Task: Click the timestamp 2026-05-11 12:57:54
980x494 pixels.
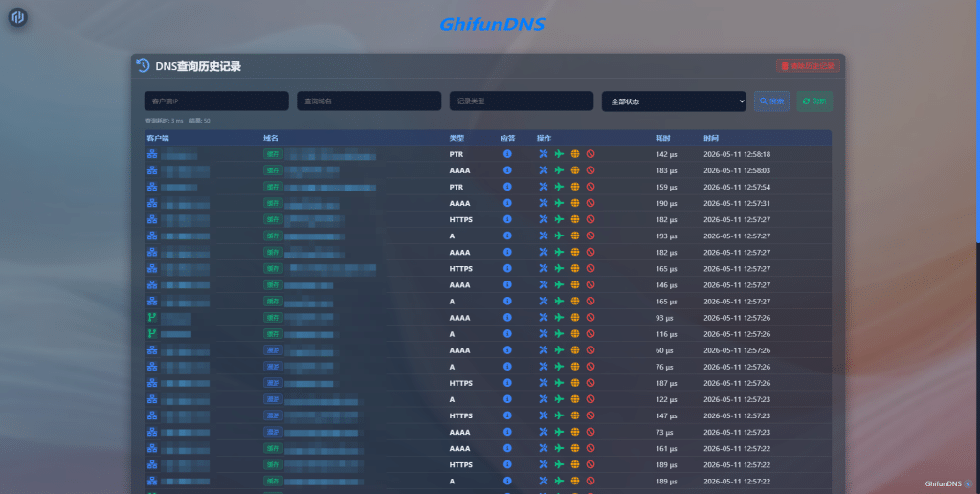Action: (x=737, y=187)
